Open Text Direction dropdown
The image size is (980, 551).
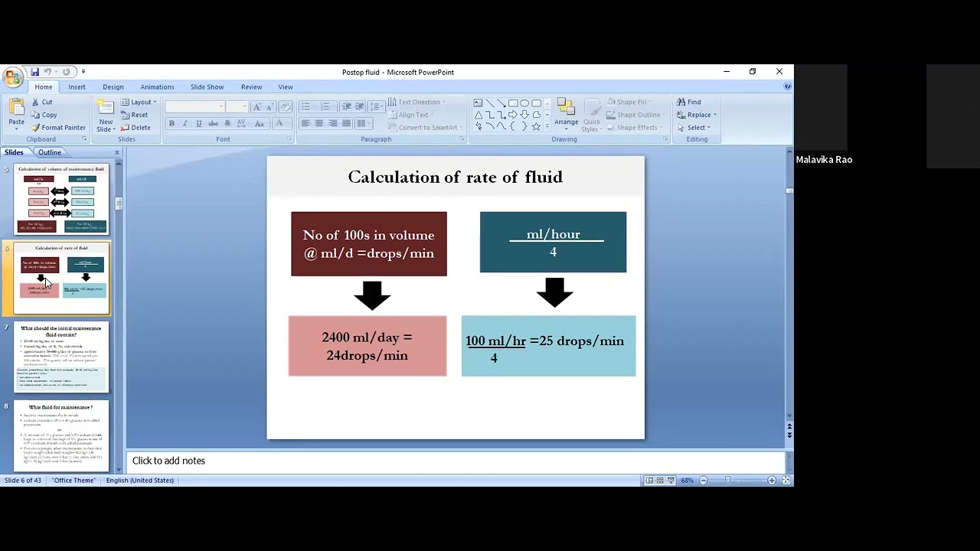click(x=416, y=102)
